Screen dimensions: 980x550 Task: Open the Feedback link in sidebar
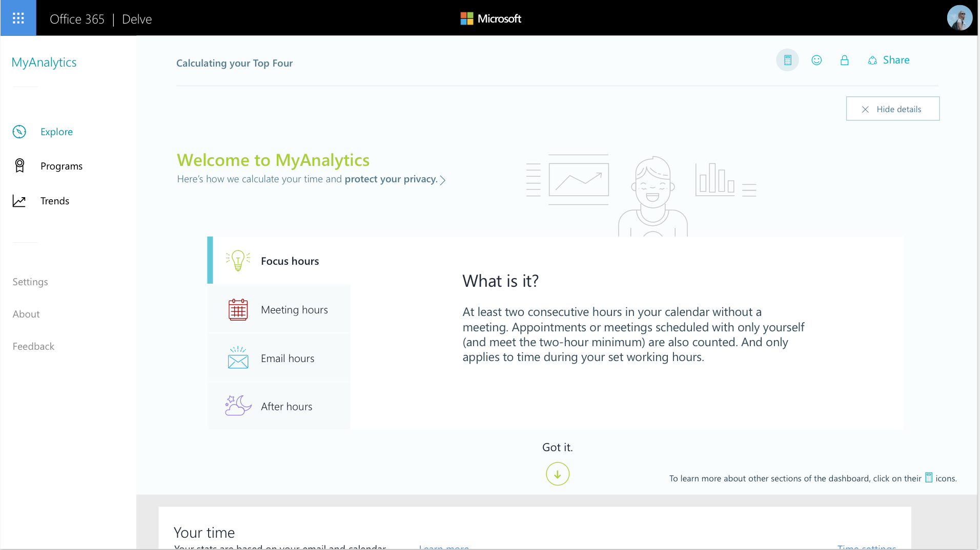coord(33,347)
